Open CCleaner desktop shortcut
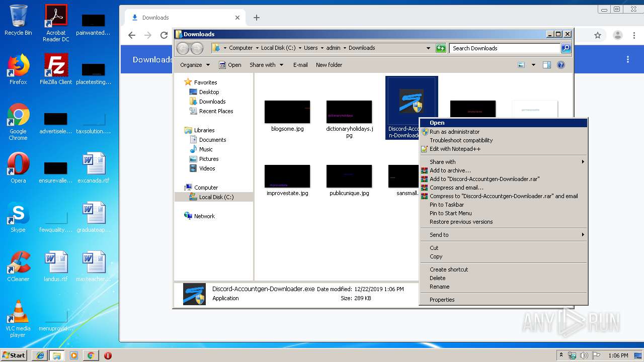This screenshot has width=644, height=362. [18, 266]
